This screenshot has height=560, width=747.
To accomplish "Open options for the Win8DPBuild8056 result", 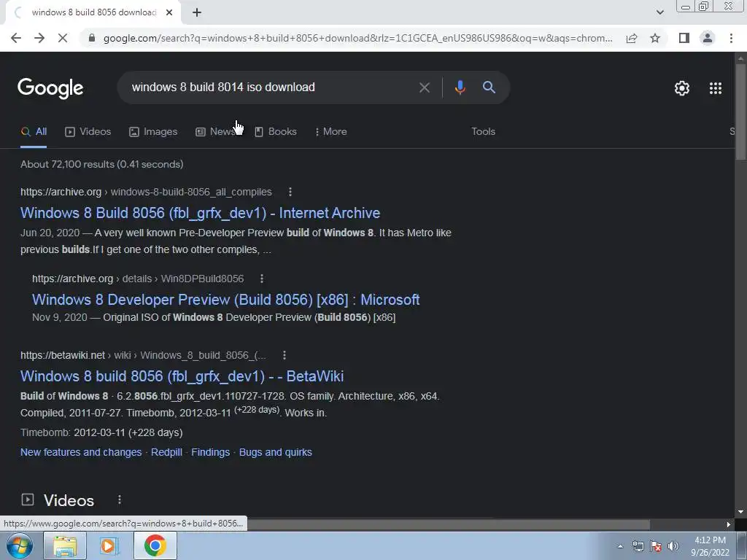I will click(x=262, y=279).
